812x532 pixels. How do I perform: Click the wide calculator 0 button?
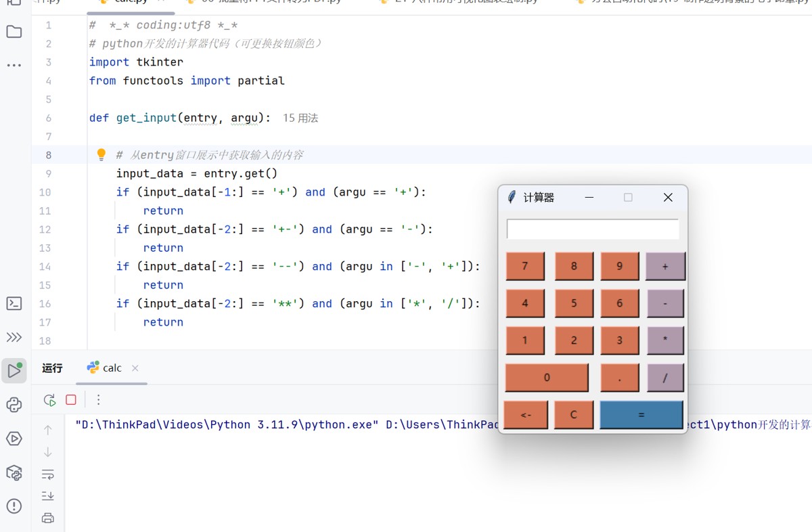tap(547, 378)
